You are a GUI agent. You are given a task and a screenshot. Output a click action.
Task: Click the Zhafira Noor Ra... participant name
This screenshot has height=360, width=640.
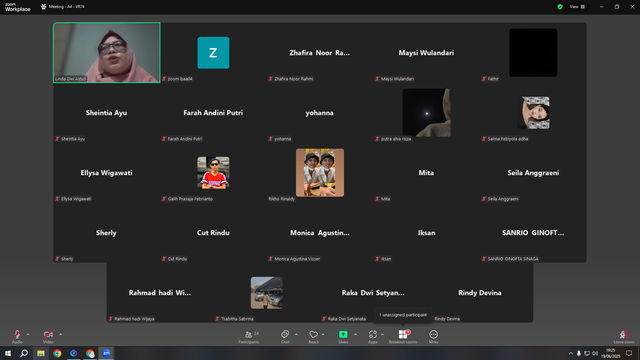[x=320, y=53]
